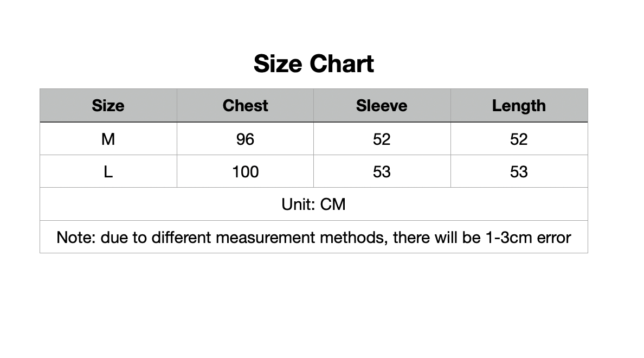The height and width of the screenshot is (358, 644).
Task: Click sleeve value 53 in L row
Action: pyautogui.click(x=382, y=172)
